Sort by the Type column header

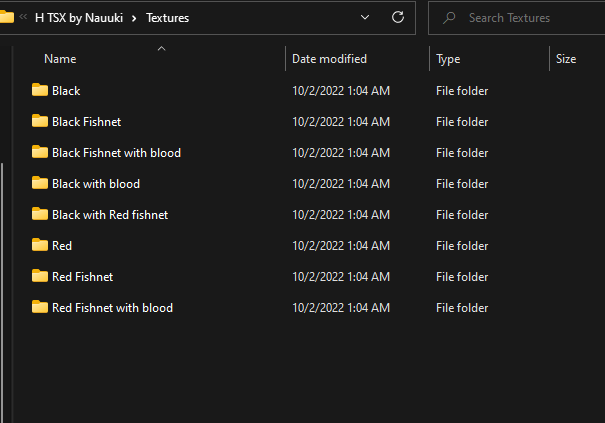(448, 59)
